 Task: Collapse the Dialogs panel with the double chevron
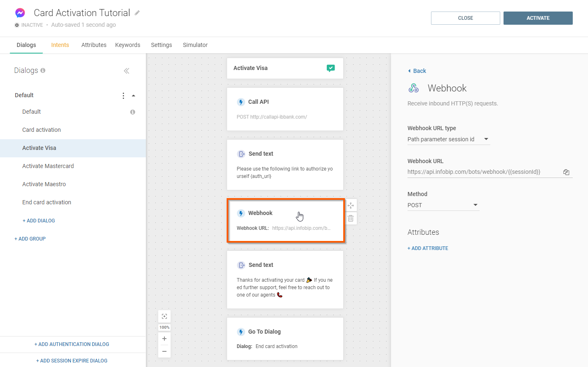click(x=127, y=71)
